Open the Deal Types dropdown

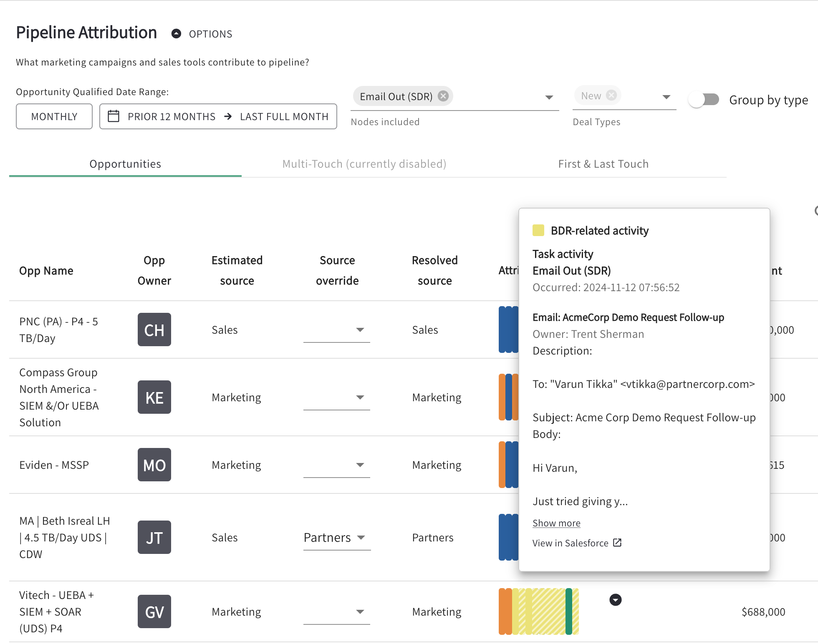tap(667, 97)
